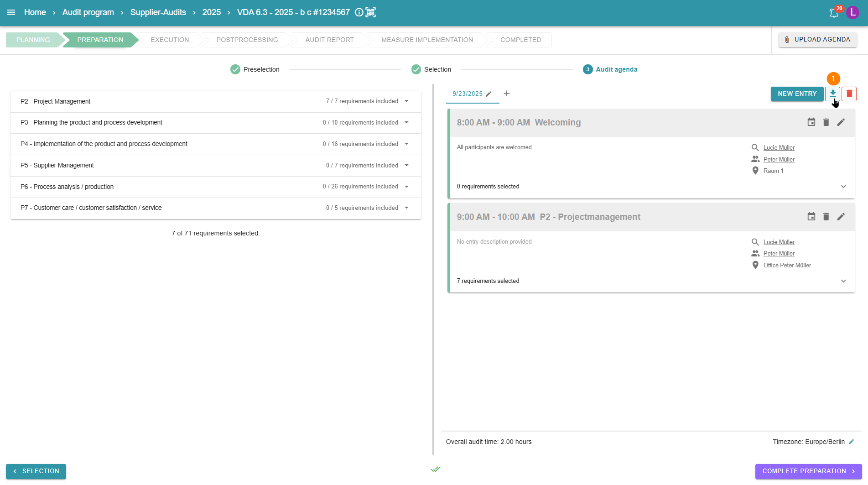Switch to the Execution phase tab
Image resolution: width=868 pixels, height=485 pixels.
[170, 40]
